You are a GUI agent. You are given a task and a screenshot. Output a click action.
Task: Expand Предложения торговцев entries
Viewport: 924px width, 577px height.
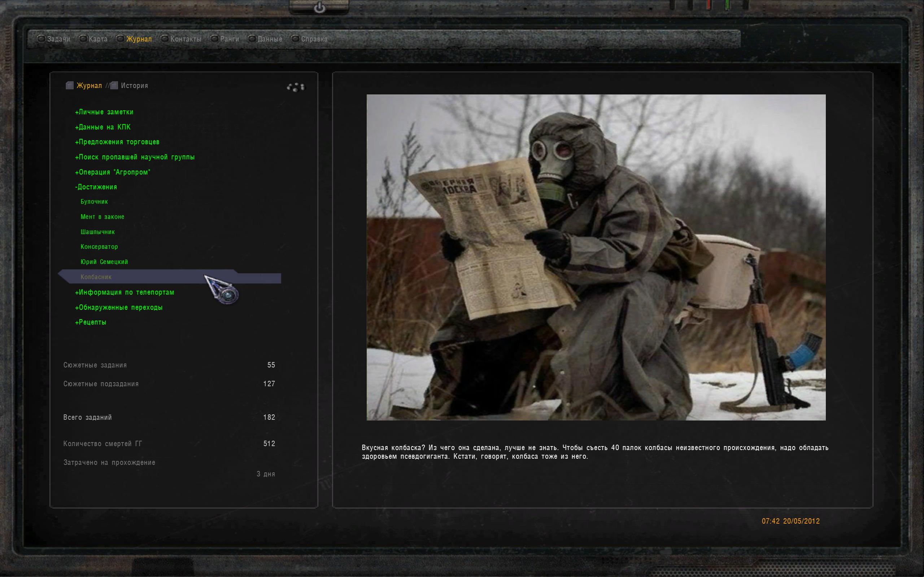tap(117, 142)
